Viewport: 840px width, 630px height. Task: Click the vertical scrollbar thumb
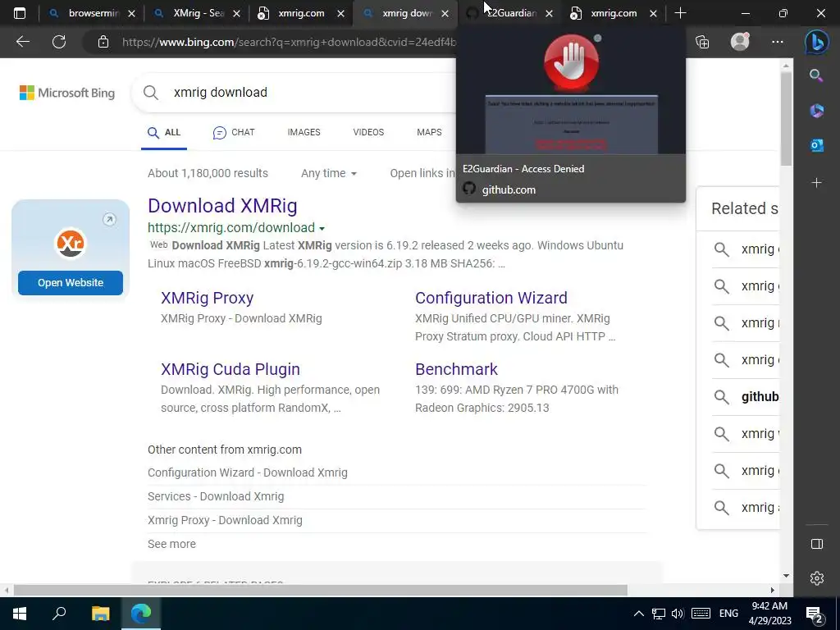click(786, 118)
